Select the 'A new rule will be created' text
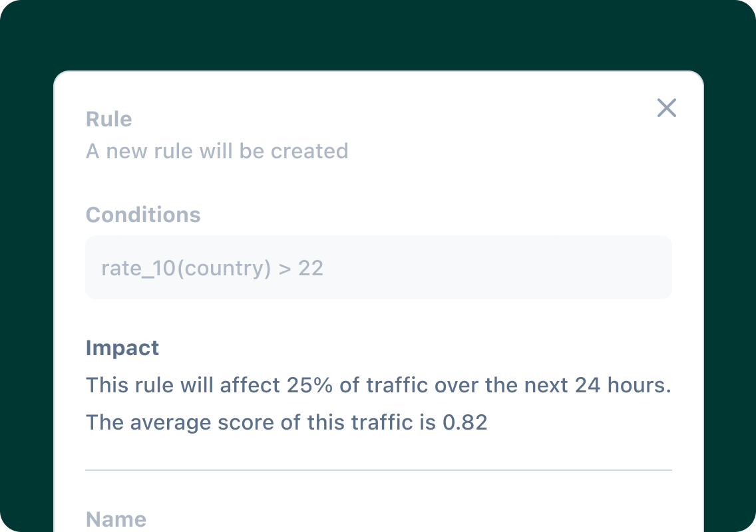This screenshot has height=532, width=756. 217,152
